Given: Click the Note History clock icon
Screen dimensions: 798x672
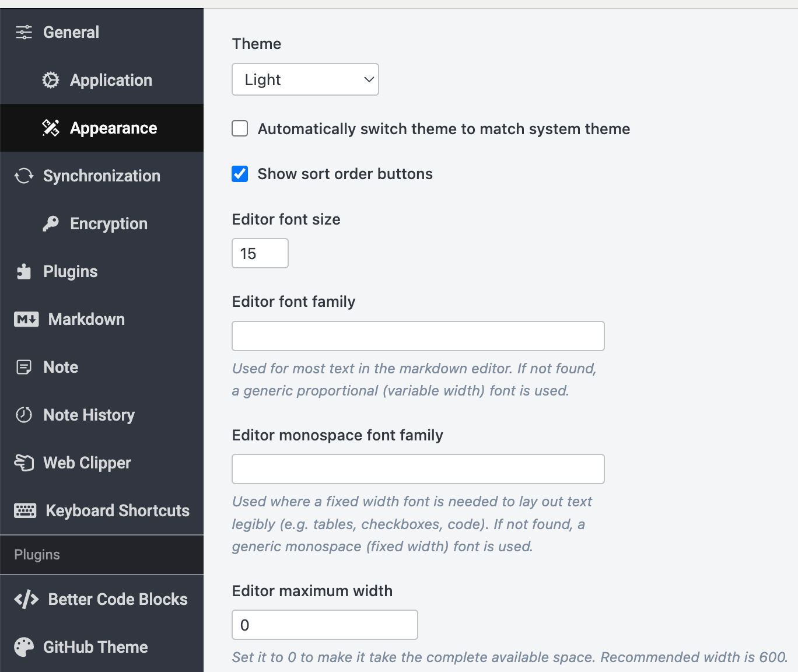Looking at the screenshot, I should (x=24, y=415).
